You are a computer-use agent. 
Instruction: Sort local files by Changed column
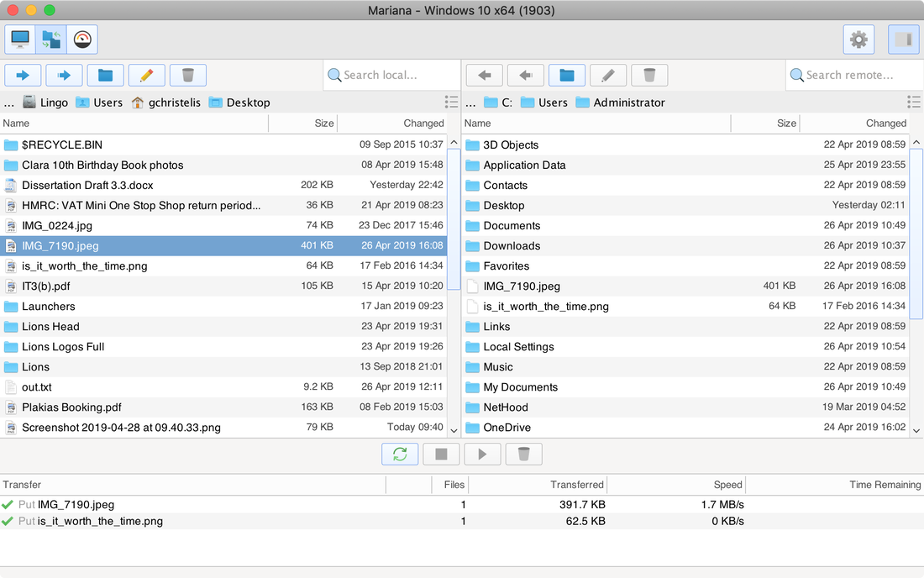(392, 123)
